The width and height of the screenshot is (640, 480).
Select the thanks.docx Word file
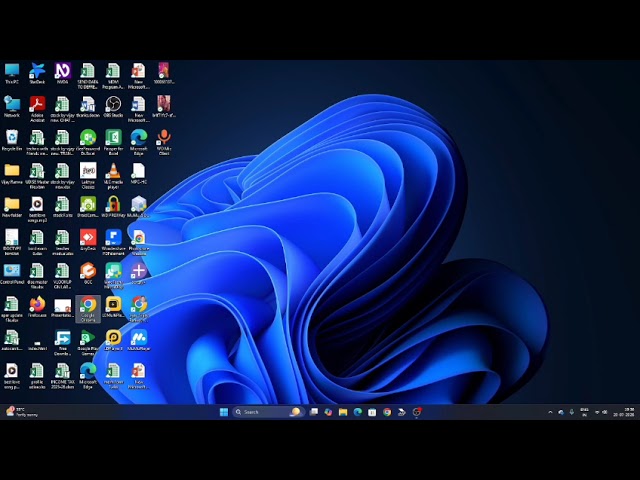(88, 107)
